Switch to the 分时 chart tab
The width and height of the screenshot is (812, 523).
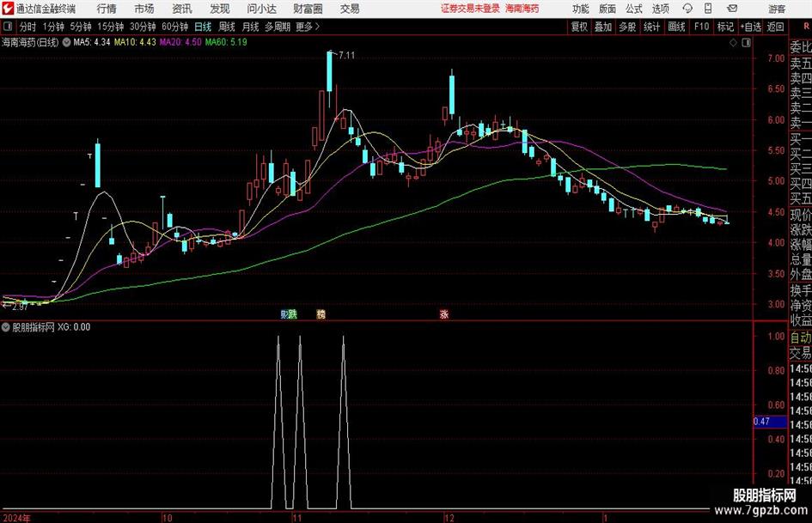[x=28, y=27]
